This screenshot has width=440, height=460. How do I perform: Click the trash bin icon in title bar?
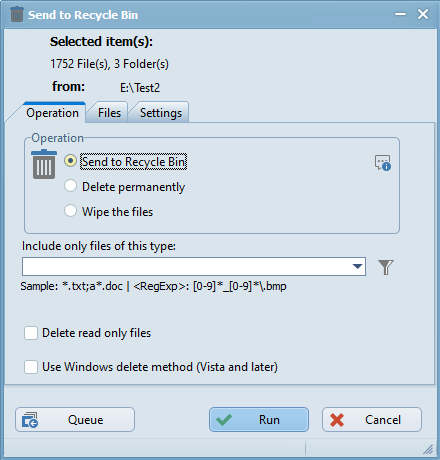(x=17, y=14)
